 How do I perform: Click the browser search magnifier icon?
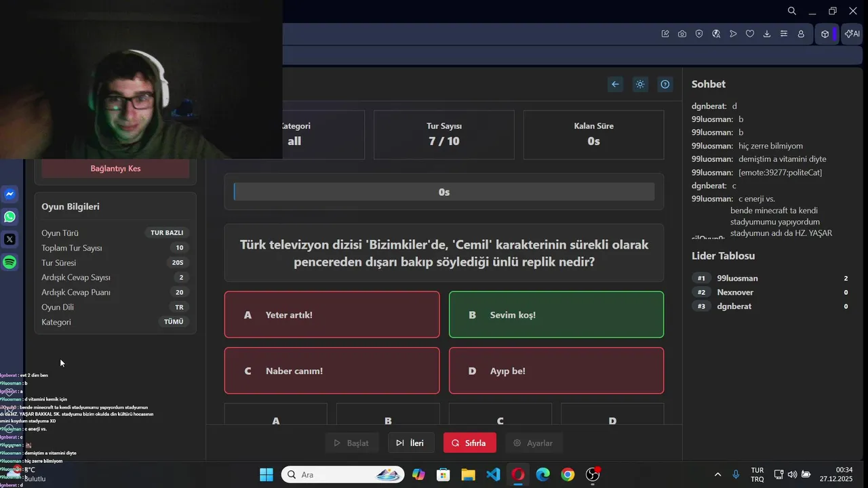pos(791,11)
